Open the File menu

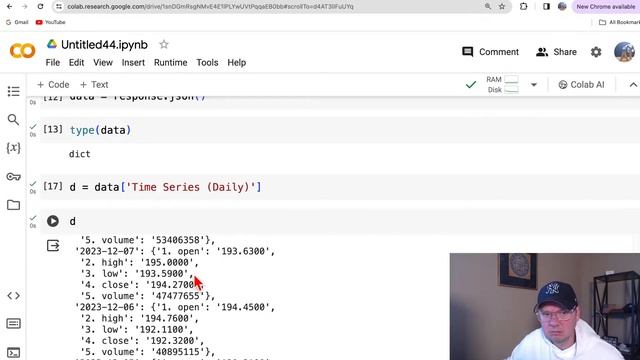click(x=53, y=62)
